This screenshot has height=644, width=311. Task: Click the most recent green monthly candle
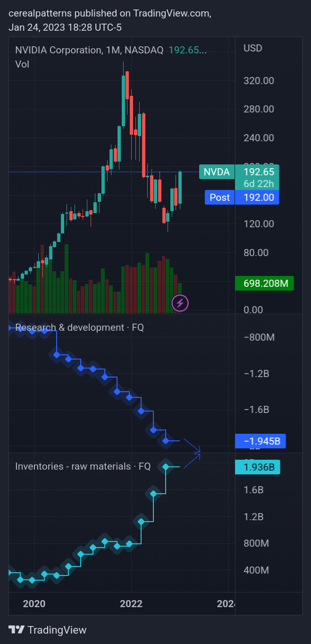point(180,188)
